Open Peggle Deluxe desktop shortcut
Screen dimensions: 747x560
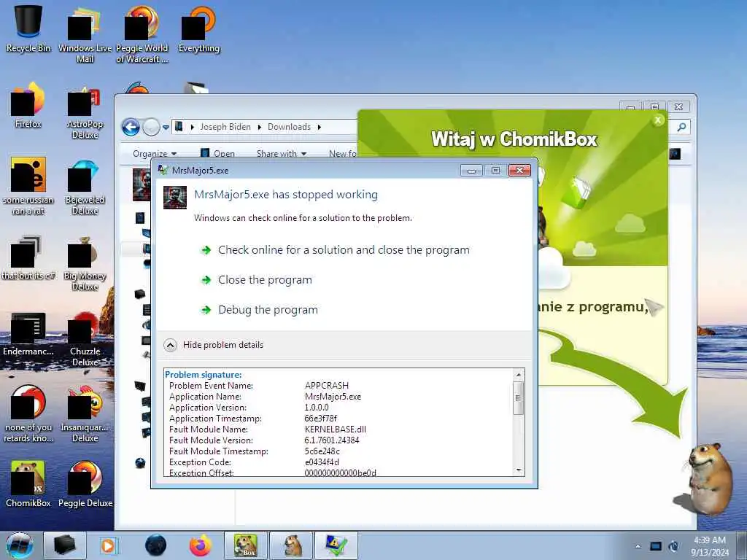click(x=85, y=483)
